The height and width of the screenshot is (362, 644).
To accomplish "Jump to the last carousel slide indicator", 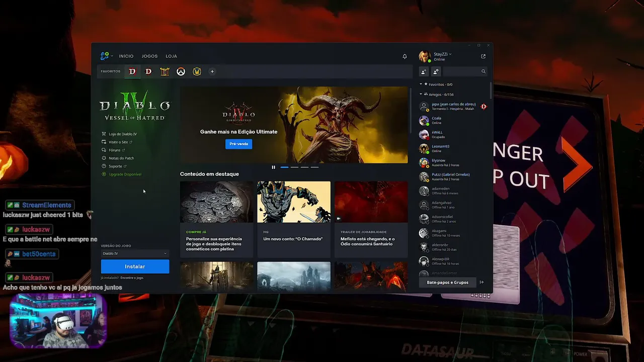I will [314, 167].
